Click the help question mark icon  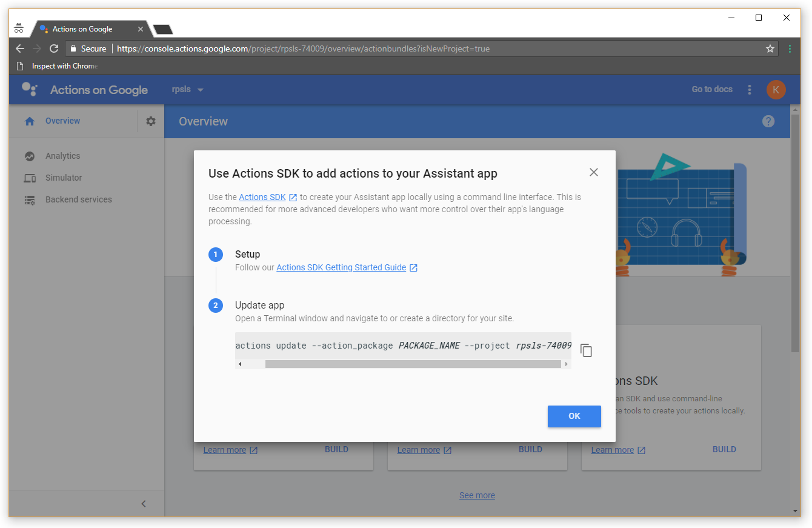pos(768,121)
